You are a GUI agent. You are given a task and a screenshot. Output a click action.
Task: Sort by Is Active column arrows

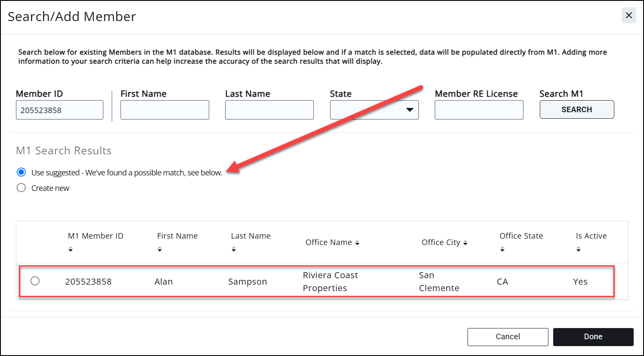(x=579, y=249)
